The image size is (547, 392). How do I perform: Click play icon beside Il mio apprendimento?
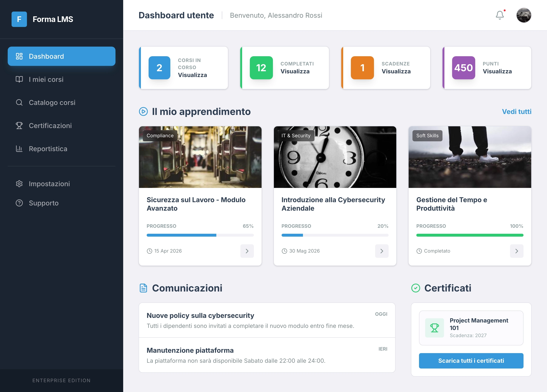click(143, 112)
